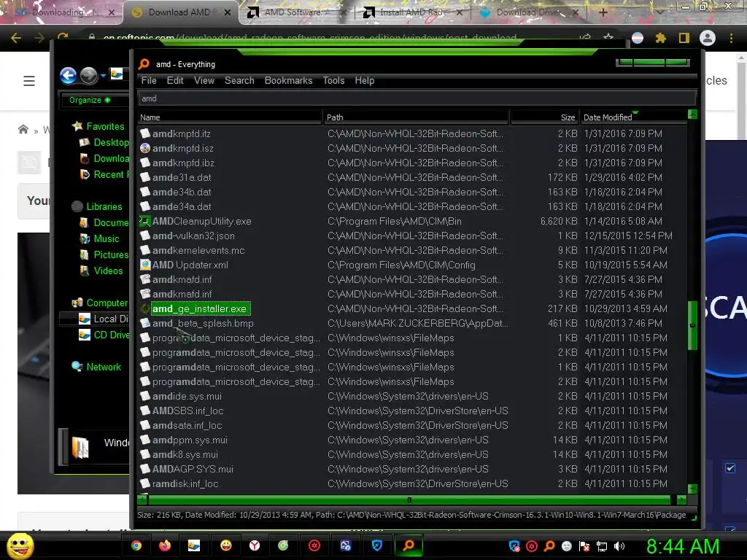
Task: Open the File menu in Everything
Action: [149, 80]
